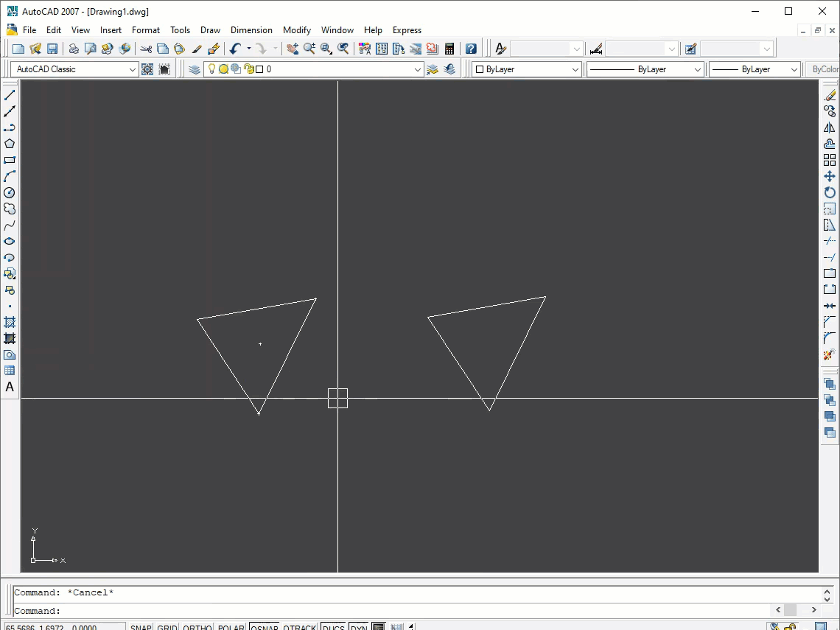This screenshot has width=840, height=630.
Task: Toggle DYN dynamic input in status bar
Action: point(359,627)
